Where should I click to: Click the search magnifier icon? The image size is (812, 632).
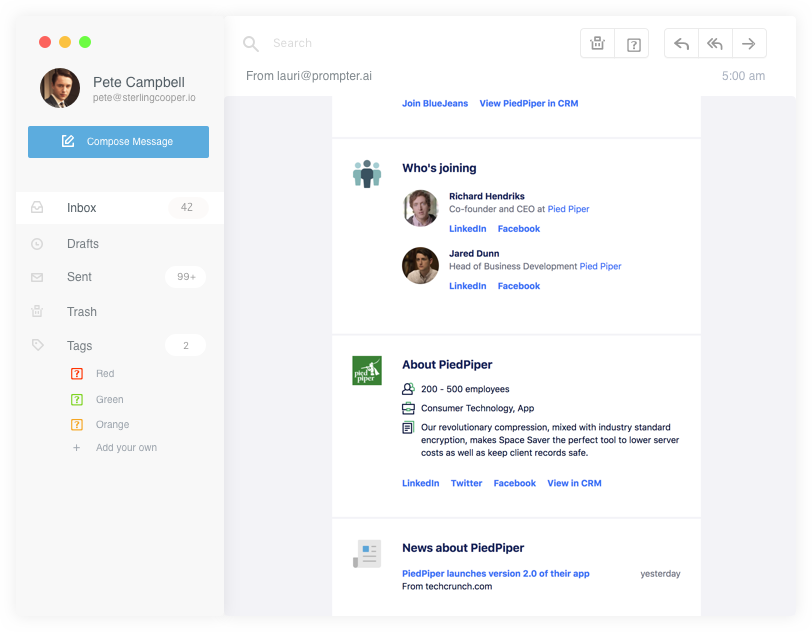point(251,44)
